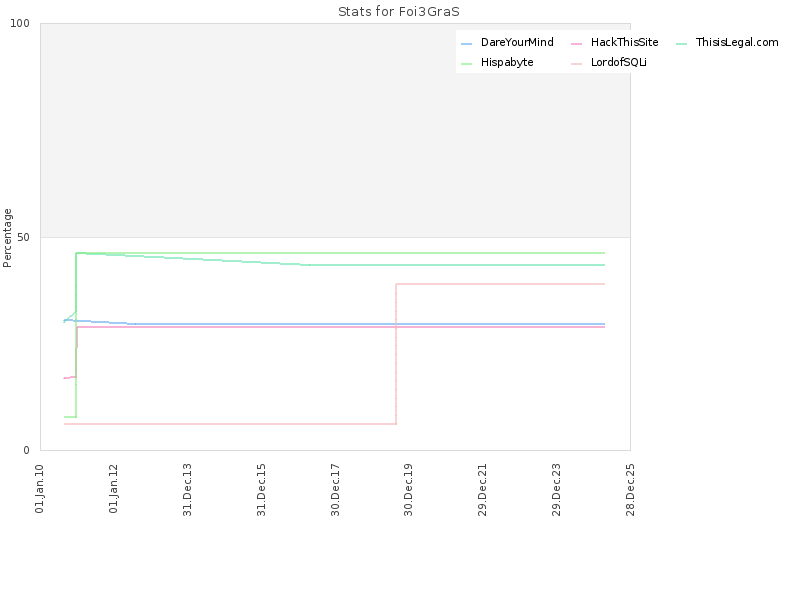Screen dimensions: 800x600
Task: Click the 28.Dec.25 date label
Action: pyautogui.click(x=630, y=490)
